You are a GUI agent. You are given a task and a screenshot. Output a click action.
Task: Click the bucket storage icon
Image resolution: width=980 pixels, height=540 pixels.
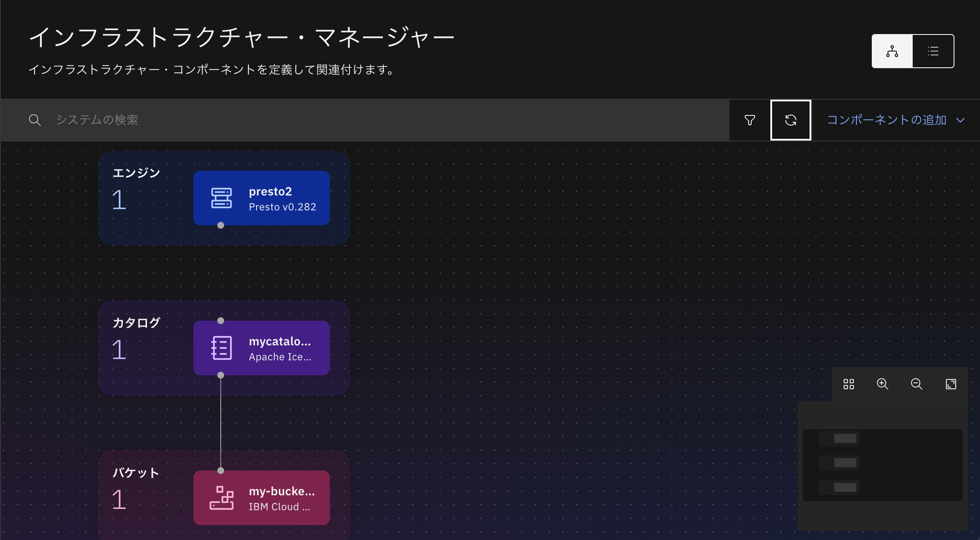pyautogui.click(x=222, y=498)
